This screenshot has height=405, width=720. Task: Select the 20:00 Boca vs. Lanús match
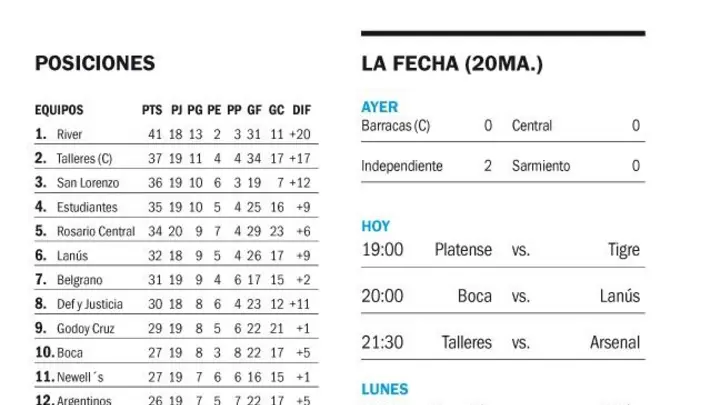[503, 296]
